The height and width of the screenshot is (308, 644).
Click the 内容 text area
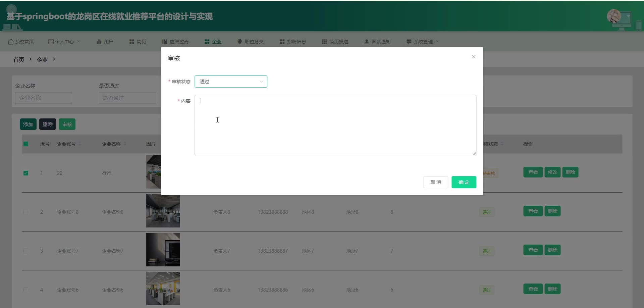tap(335, 125)
